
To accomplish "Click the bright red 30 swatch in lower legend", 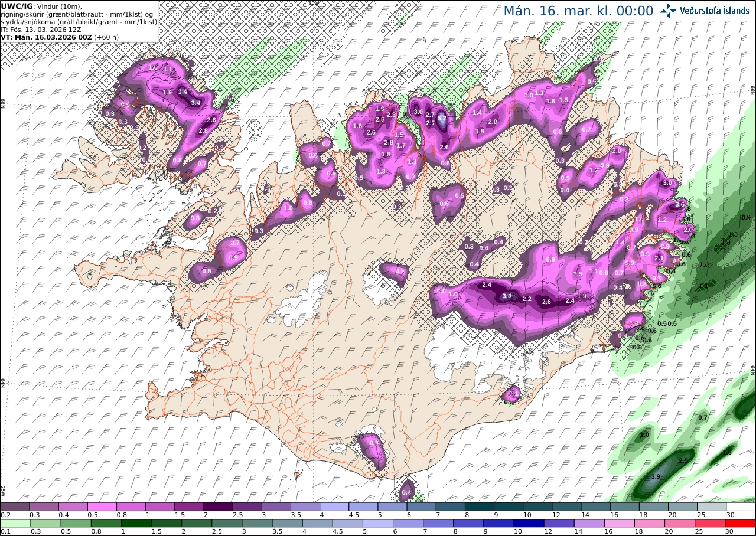I will [741, 523].
